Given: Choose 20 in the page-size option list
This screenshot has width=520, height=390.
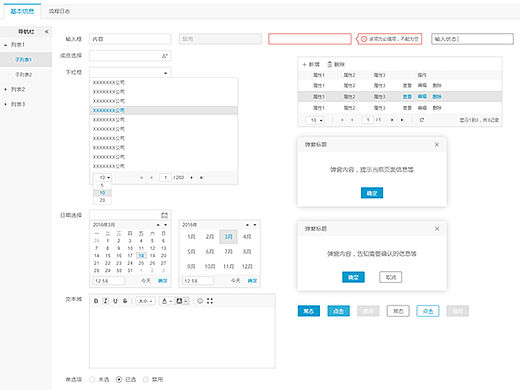Looking at the screenshot, I should 102,200.
